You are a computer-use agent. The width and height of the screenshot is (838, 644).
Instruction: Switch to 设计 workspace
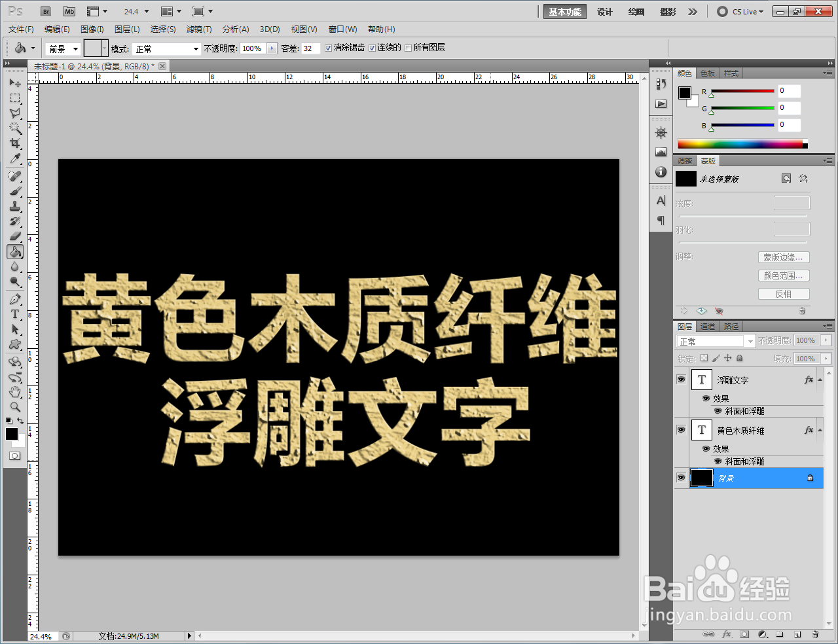605,12
